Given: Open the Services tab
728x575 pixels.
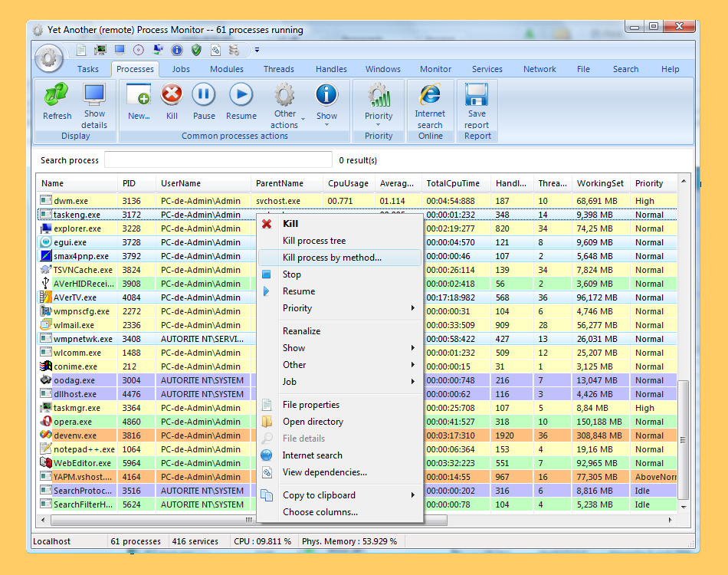Looking at the screenshot, I should pos(487,69).
